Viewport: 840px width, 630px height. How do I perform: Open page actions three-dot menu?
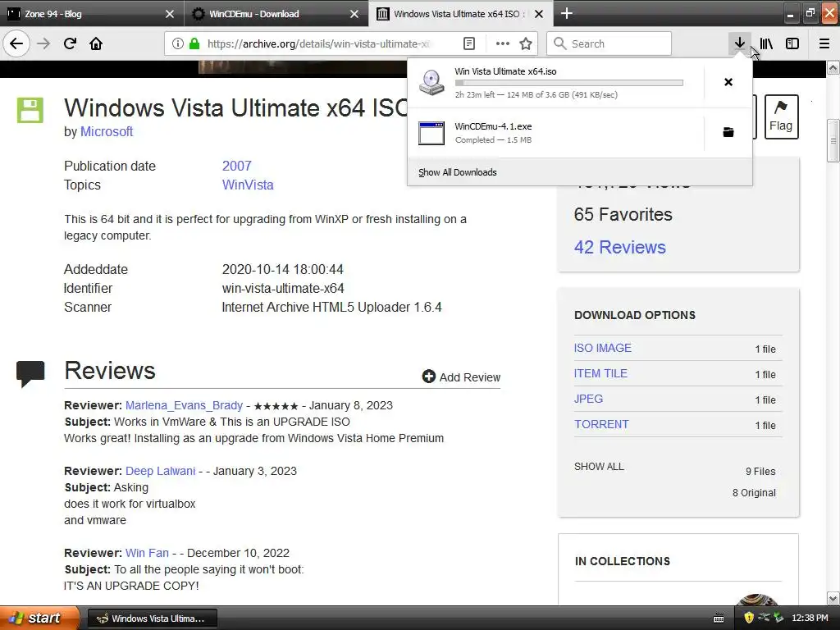[x=503, y=44]
